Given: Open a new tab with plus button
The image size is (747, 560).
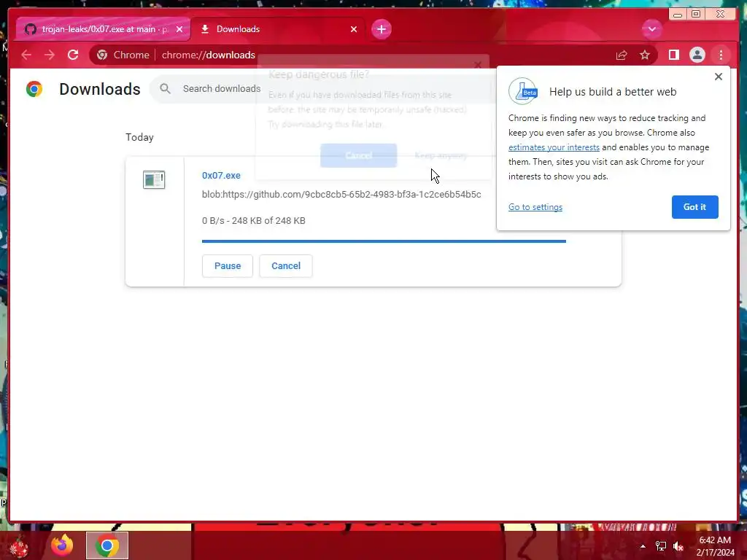Looking at the screenshot, I should point(381,29).
